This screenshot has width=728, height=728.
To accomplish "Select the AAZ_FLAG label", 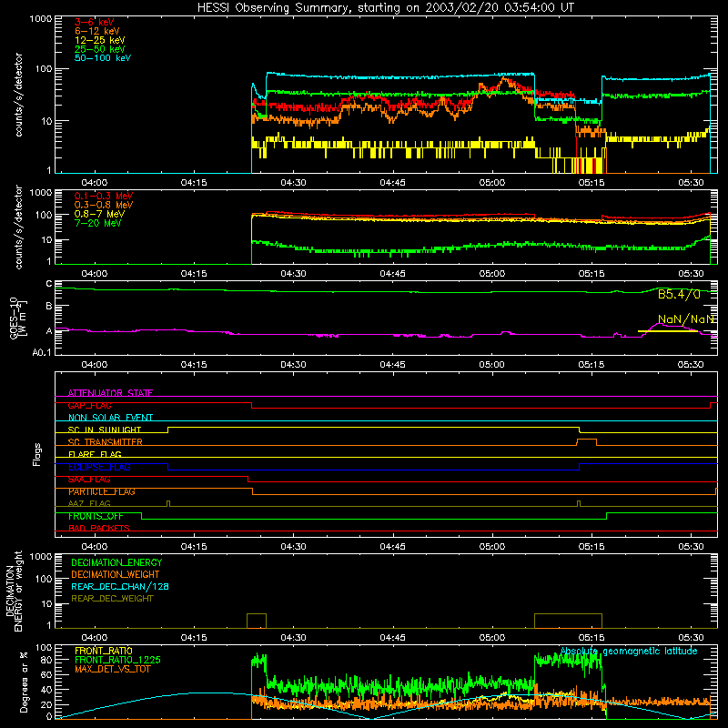I will point(89,503).
